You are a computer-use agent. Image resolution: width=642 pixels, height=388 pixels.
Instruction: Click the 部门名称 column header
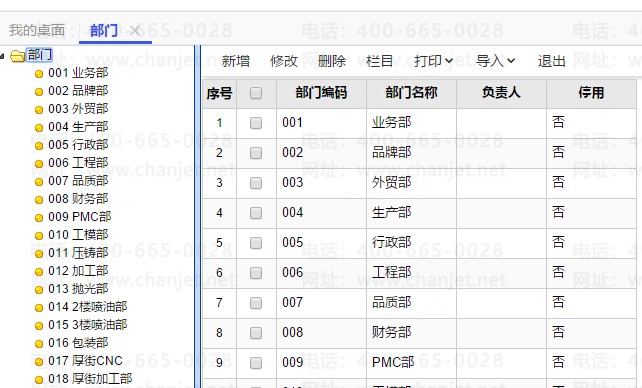click(411, 93)
